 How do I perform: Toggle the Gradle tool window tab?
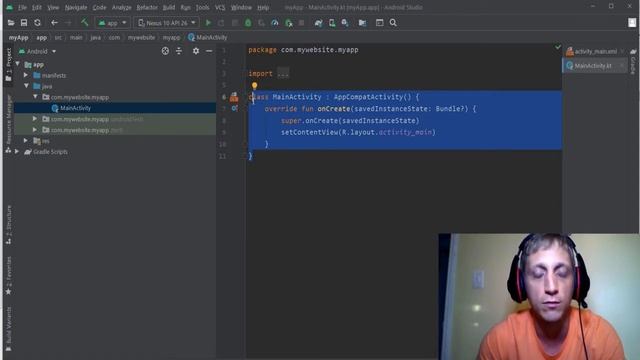click(633, 61)
